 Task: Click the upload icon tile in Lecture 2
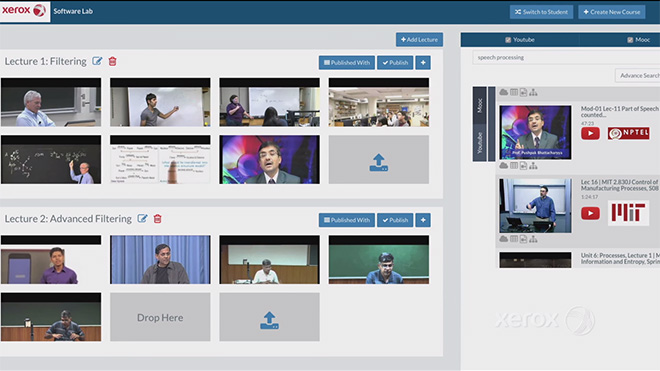(x=269, y=317)
